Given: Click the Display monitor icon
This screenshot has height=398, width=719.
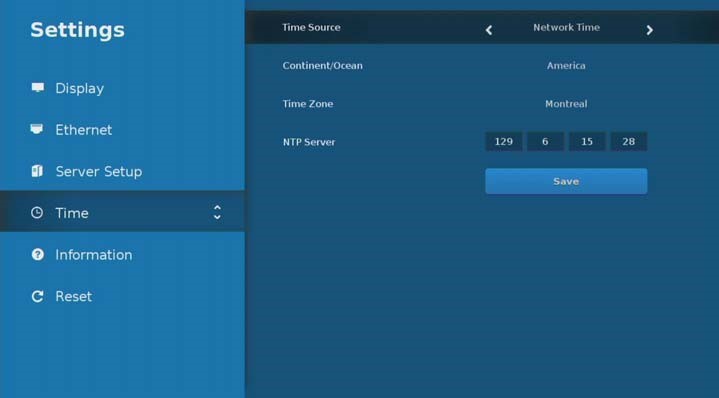Looking at the screenshot, I should tap(38, 87).
